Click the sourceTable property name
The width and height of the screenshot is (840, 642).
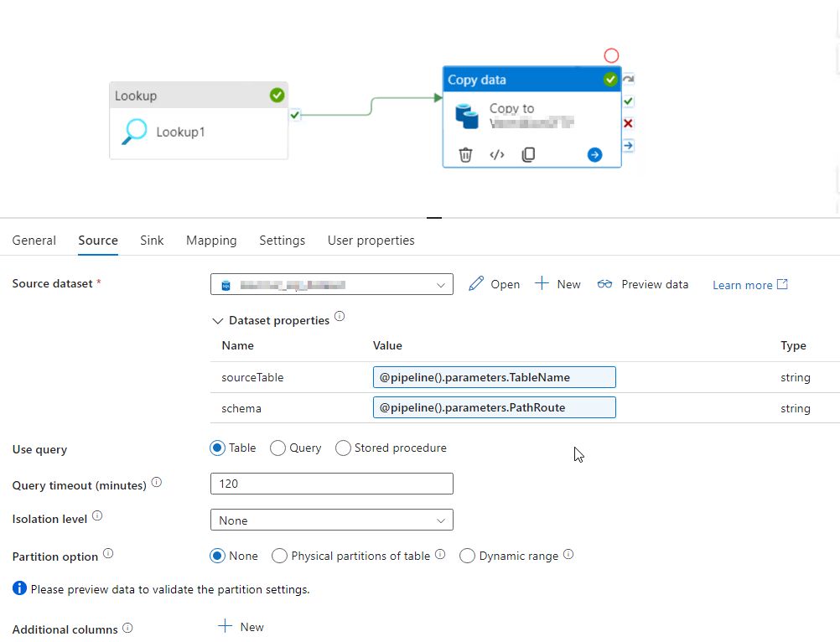coord(252,377)
